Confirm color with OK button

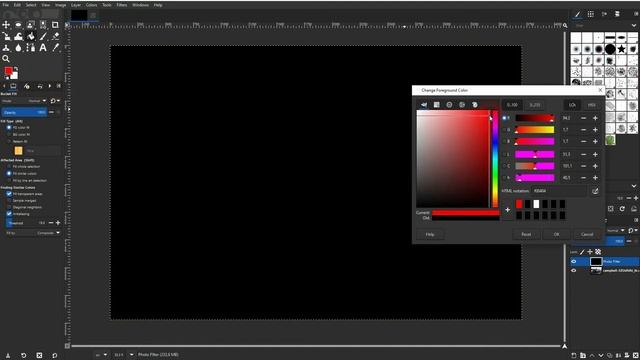pyautogui.click(x=556, y=234)
